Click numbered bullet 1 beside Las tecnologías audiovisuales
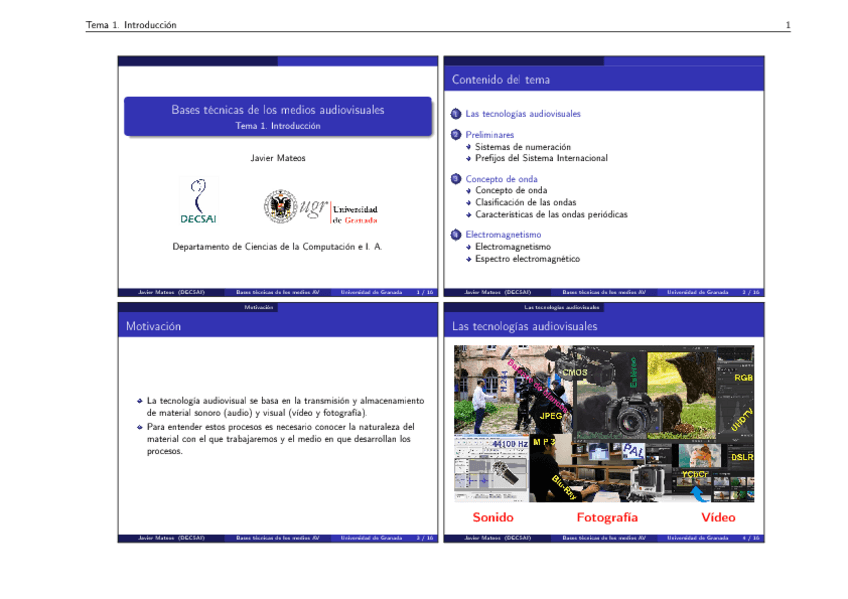This screenshot has height=599, width=848. point(455,114)
